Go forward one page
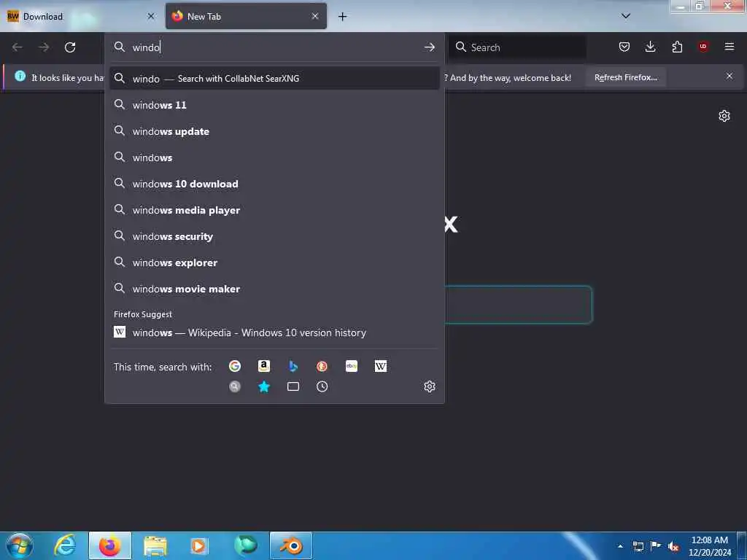This screenshot has width=747, height=560. point(44,47)
